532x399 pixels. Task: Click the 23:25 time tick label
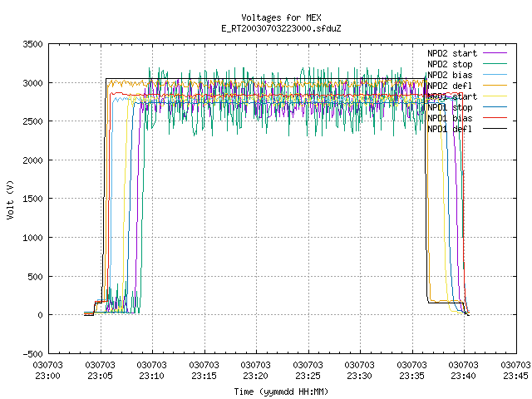(308, 376)
